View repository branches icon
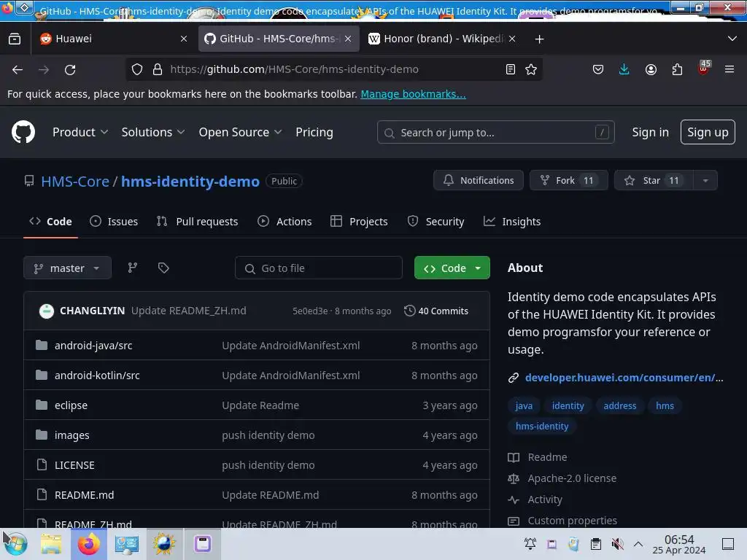Viewport: 747px width, 560px height. point(133,268)
